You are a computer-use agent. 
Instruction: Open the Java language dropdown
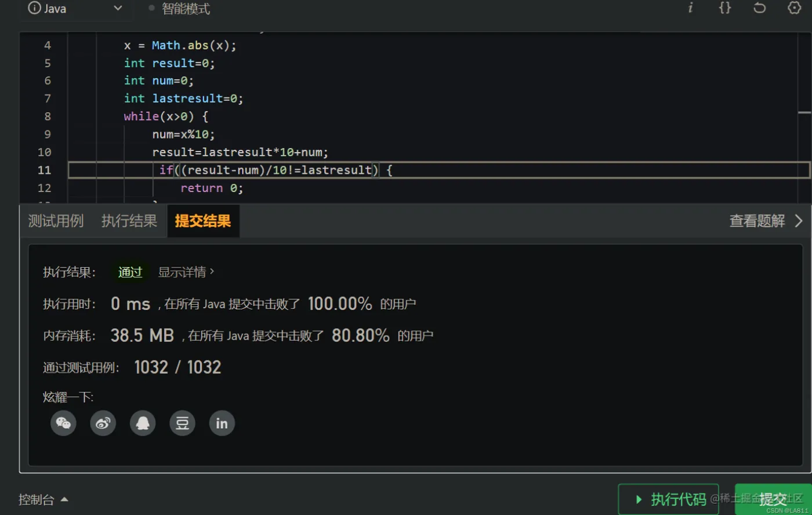coord(75,8)
